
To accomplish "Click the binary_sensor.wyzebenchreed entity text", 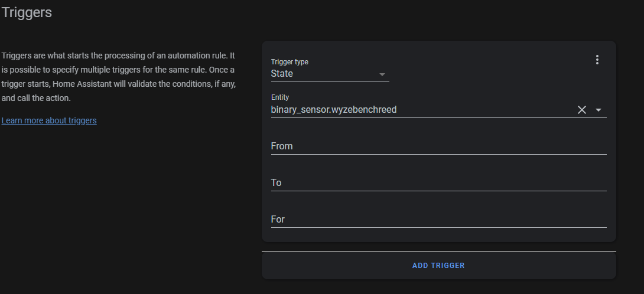I will pos(334,110).
